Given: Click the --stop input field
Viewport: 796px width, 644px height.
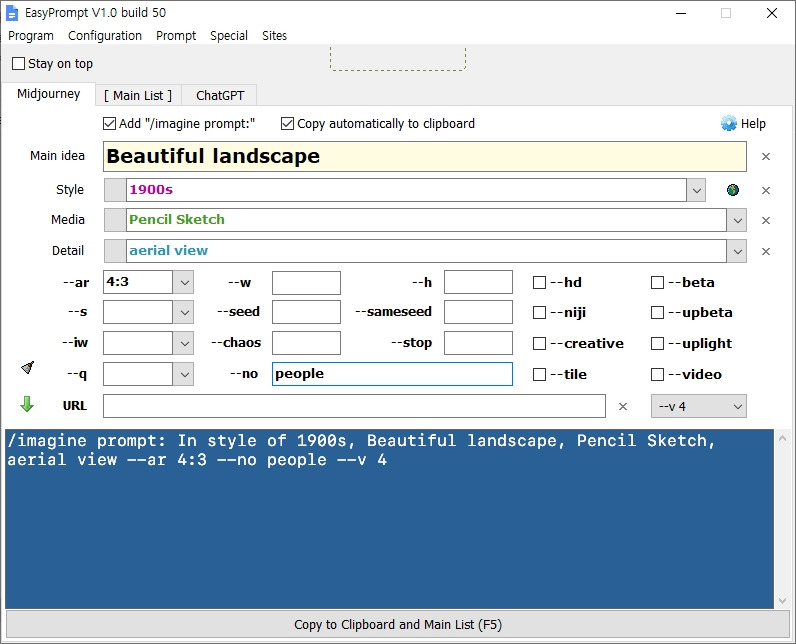Looking at the screenshot, I should click(478, 343).
